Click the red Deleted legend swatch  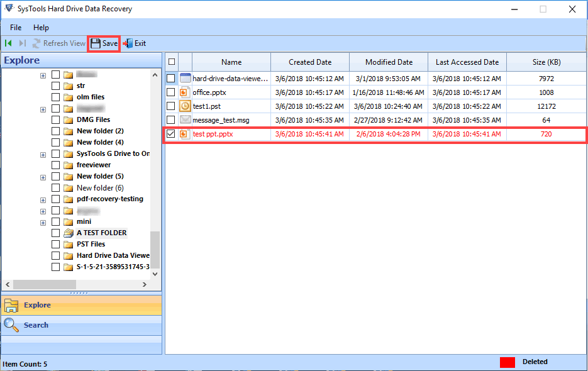pos(508,362)
